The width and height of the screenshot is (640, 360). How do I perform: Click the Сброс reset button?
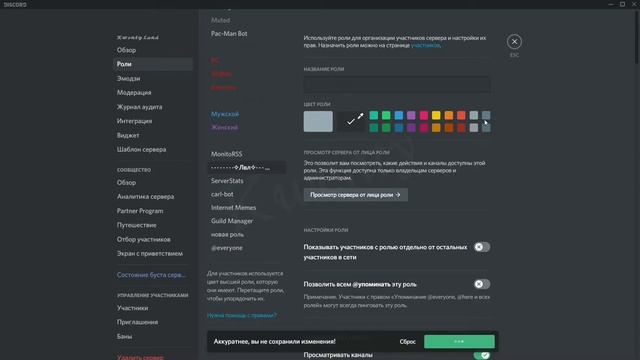[407, 342]
